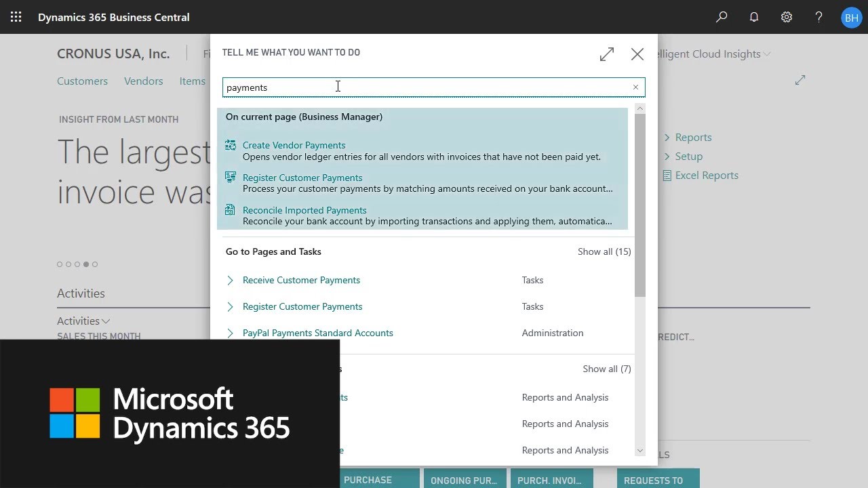Click the search magnifier icon
The image size is (868, 488).
tap(722, 17)
